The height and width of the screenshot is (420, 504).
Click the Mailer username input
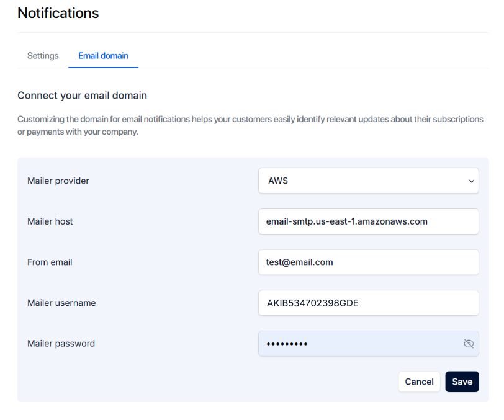click(x=368, y=303)
